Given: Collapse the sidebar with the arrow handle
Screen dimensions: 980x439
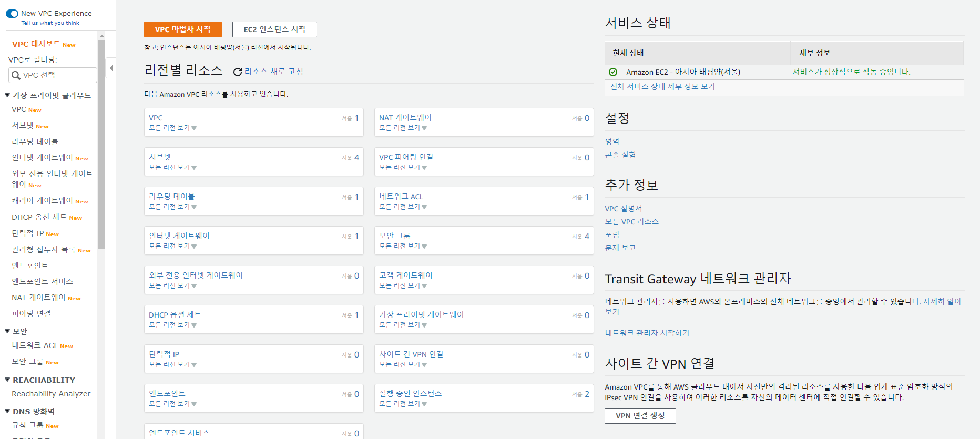Looking at the screenshot, I should pos(110,68).
